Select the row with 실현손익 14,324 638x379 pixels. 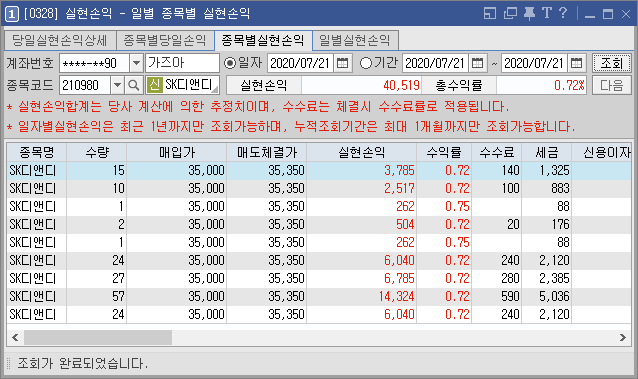[319, 296]
